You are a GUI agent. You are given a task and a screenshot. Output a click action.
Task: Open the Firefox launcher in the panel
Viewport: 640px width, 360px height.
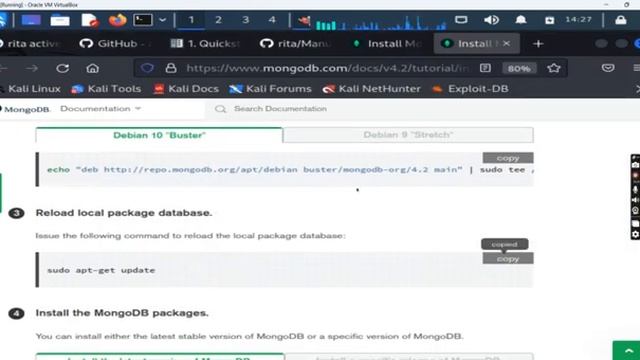click(x=118, y=20)
